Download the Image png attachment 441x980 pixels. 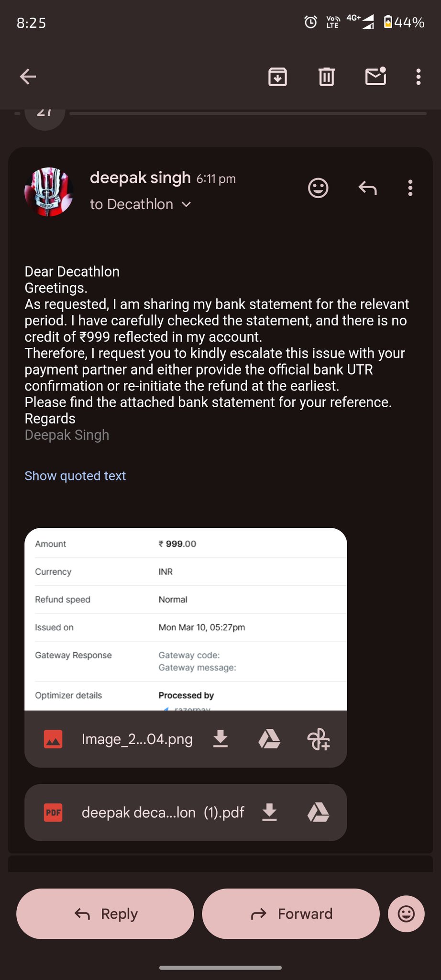coord(220,739)
